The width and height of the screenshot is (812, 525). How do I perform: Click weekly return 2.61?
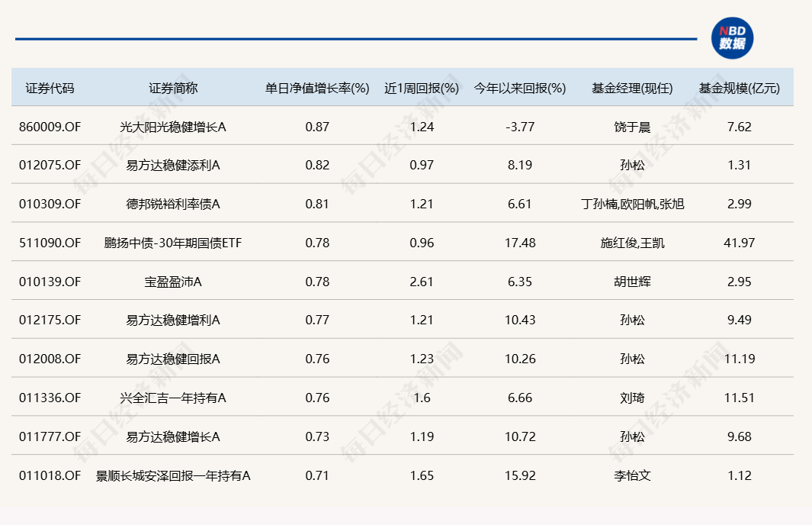tap(422, 282)
